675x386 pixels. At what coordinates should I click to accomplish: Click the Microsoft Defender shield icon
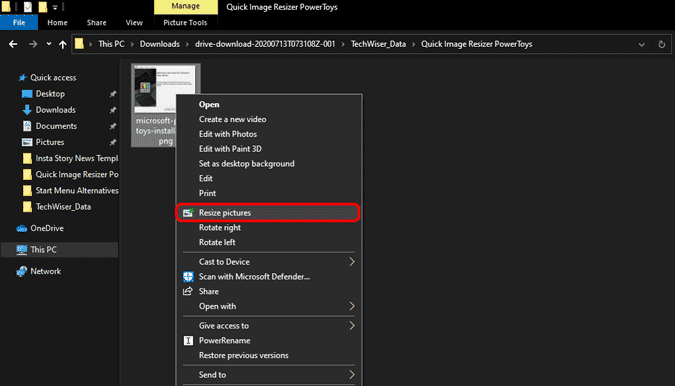(x=188, y=277)
